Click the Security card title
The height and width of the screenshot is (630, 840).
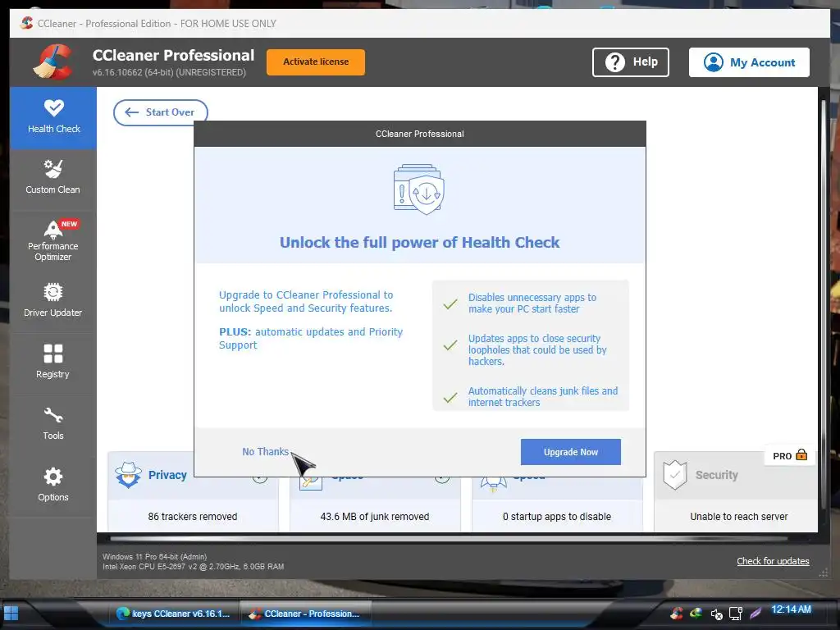pyautogui.click(x=716, y=475)
